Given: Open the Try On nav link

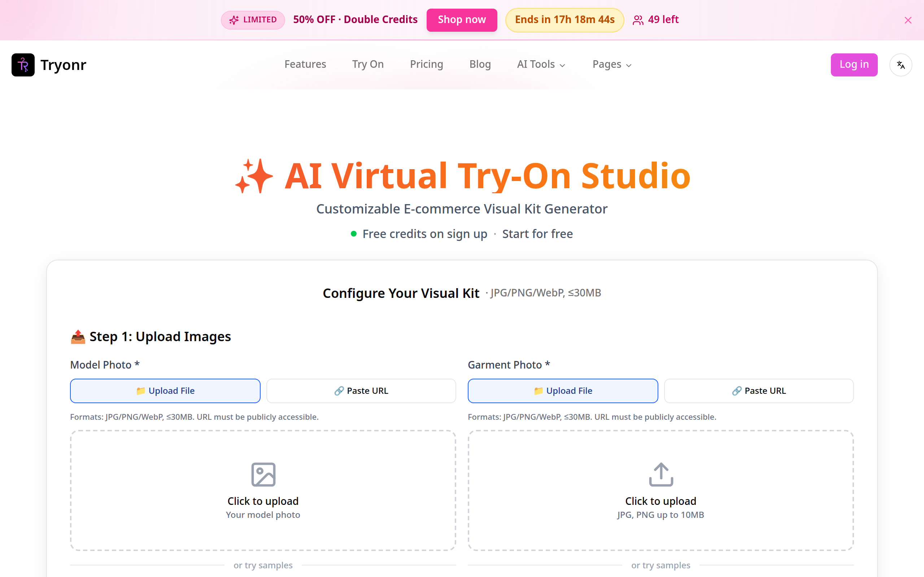Looking at the screenshot, I should coord(368,65).
